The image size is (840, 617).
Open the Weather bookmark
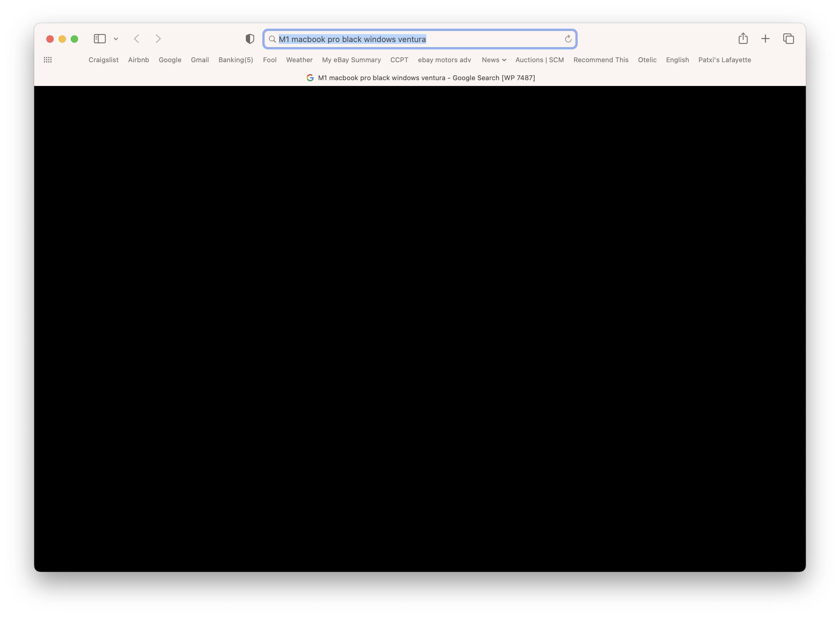tap(299, 60)
